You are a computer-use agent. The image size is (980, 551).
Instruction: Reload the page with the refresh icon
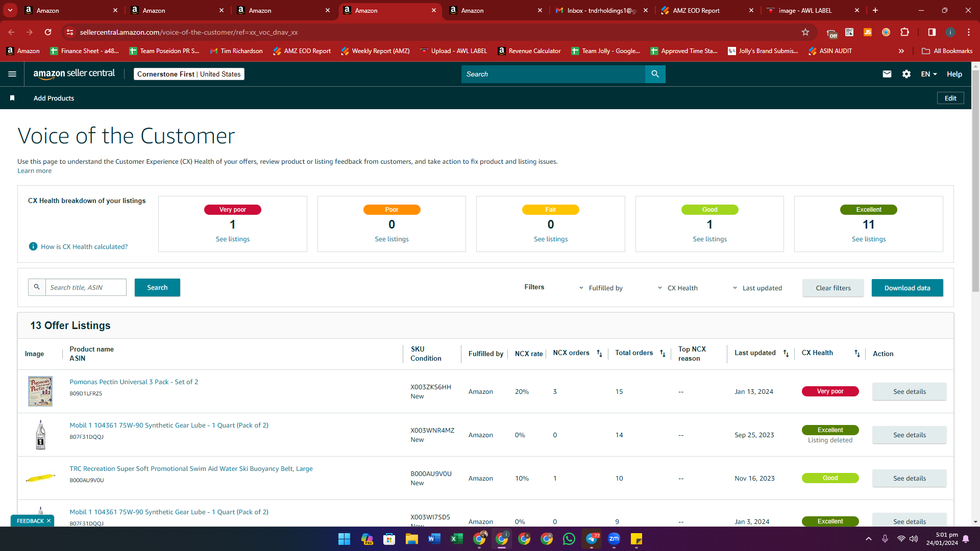(x=48, y=32)
